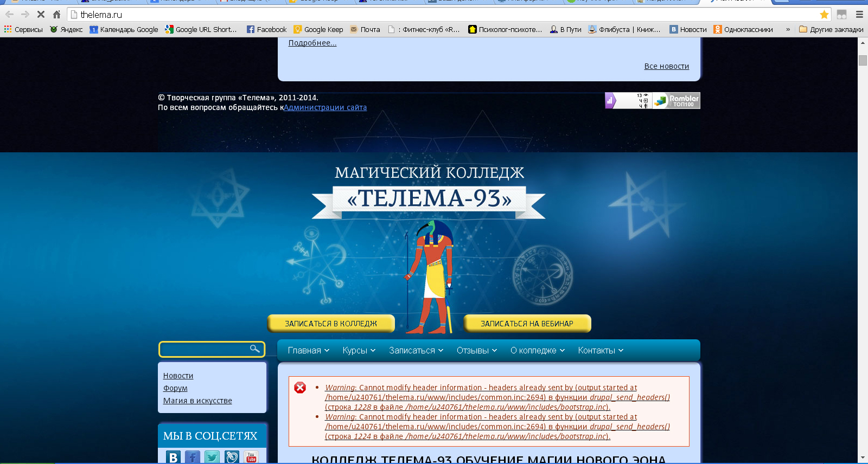
Task: Open the В Пути bookmark
Action: pos(565,29)
